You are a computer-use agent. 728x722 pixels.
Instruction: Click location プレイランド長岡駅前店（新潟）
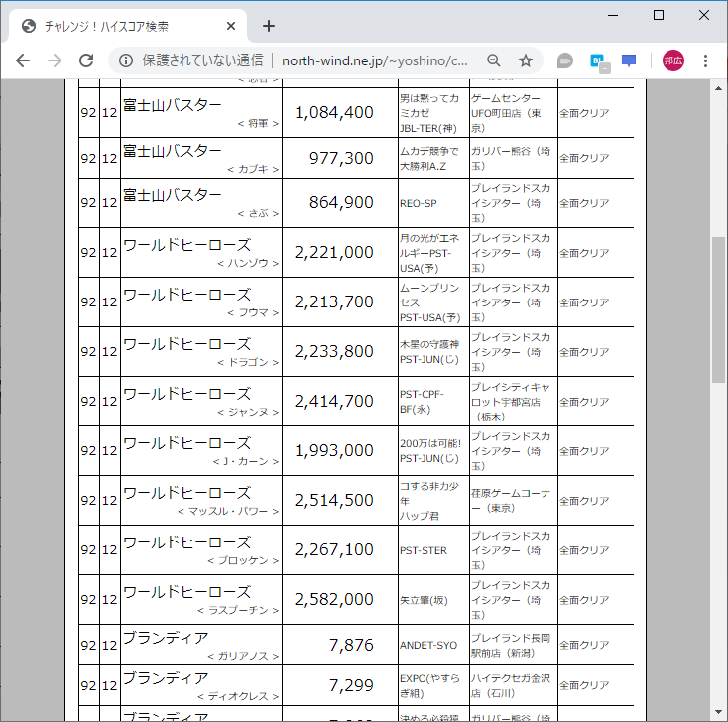[511, 646]
